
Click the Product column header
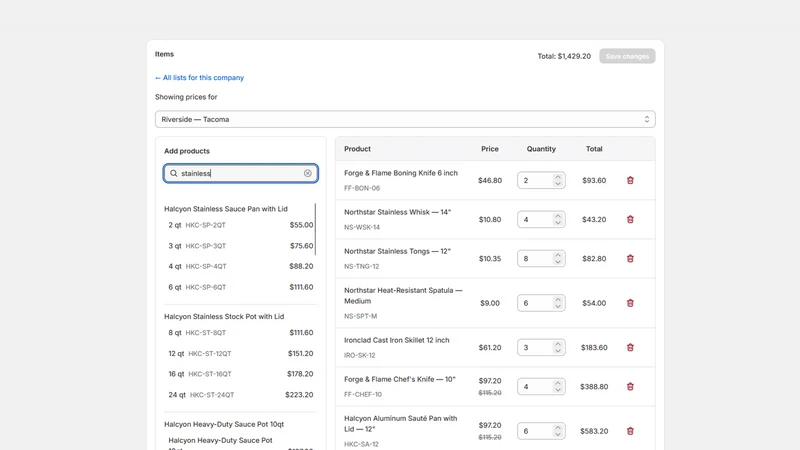pyautogui.click(x=357, y=149)
